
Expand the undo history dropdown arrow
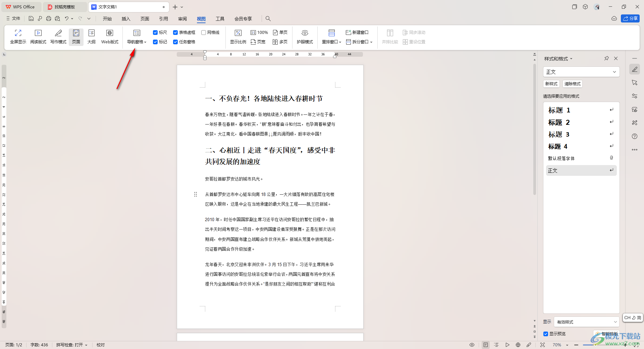coord(72,19)
